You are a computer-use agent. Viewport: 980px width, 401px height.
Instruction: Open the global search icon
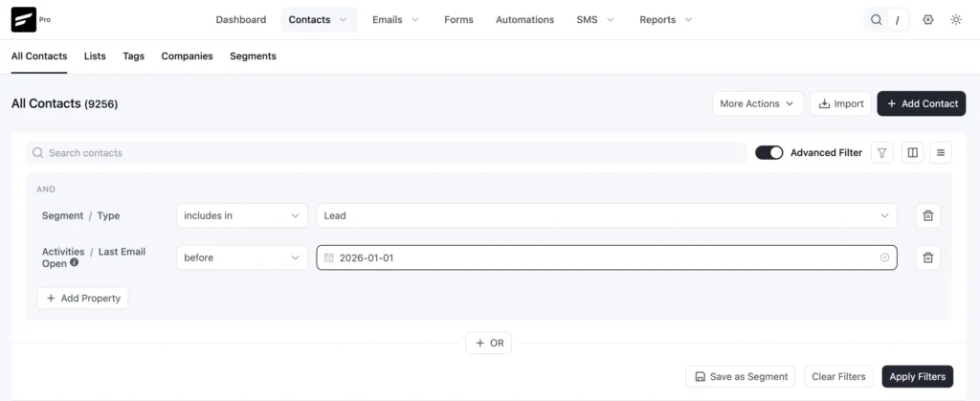(x=877, y=20)
